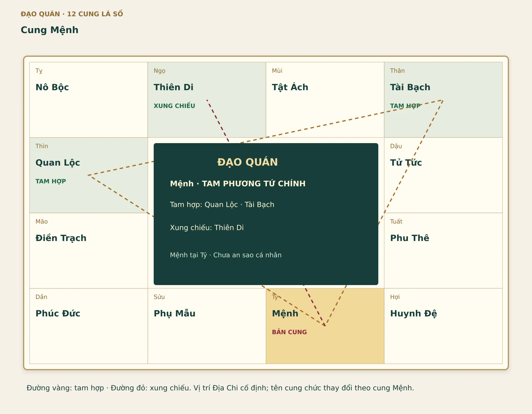532x414 pixels.
Task: Click the Thìn branch label
Action: [42, 146]
